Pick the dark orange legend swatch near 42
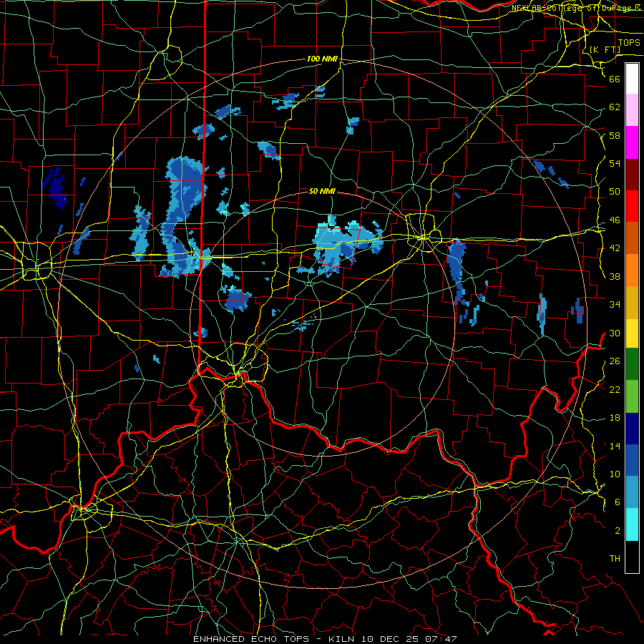 [632, 238]
